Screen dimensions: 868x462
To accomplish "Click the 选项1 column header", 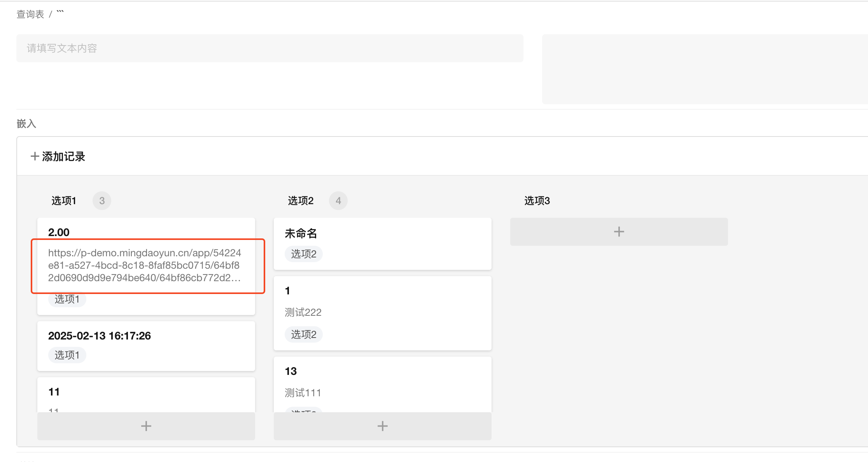I will (x=64, y=201).
